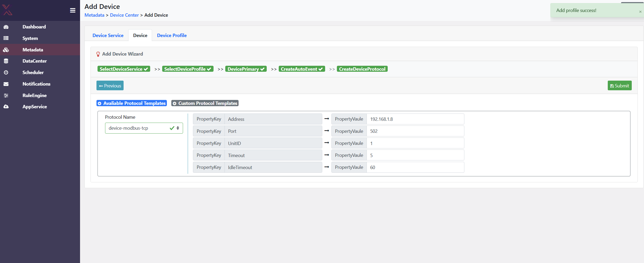Select the Avaliable Protocol Templates option
Screen dimensions: 644x263
(x=131, y=103)
